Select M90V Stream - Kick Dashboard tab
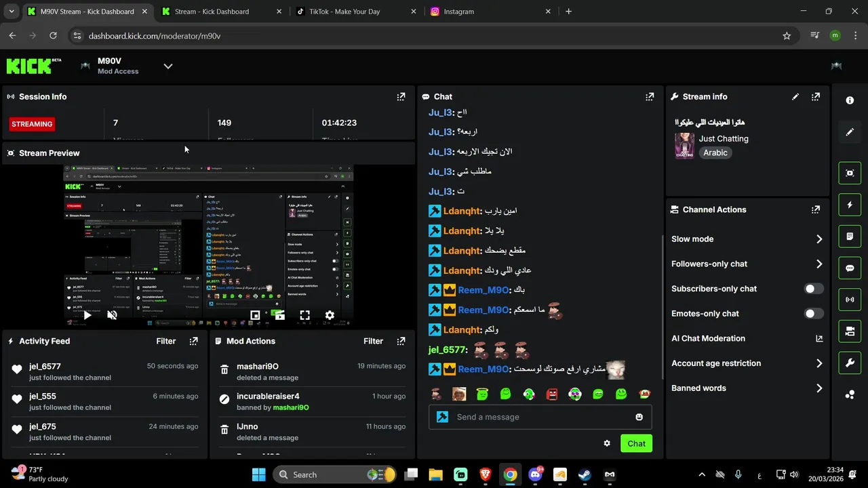868x488 pixels. point(87,12)
